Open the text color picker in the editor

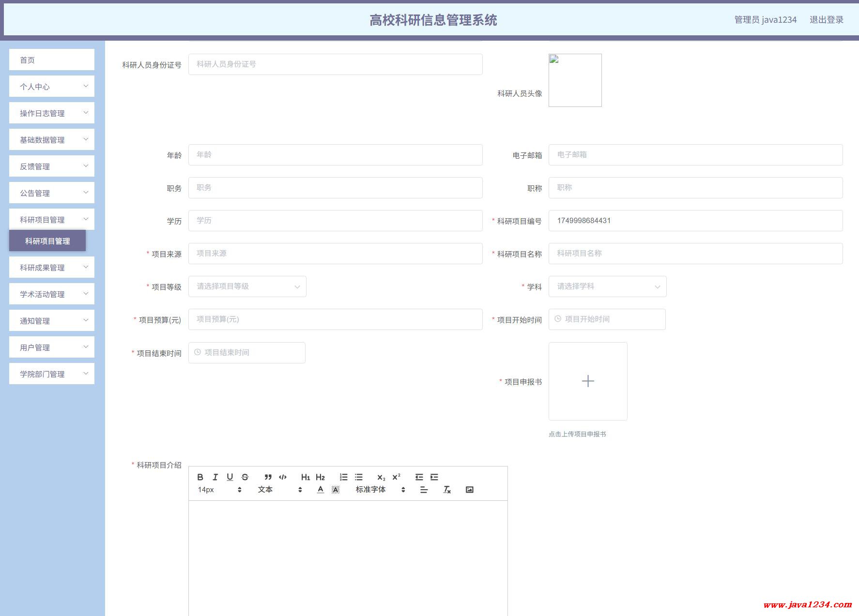320,490
